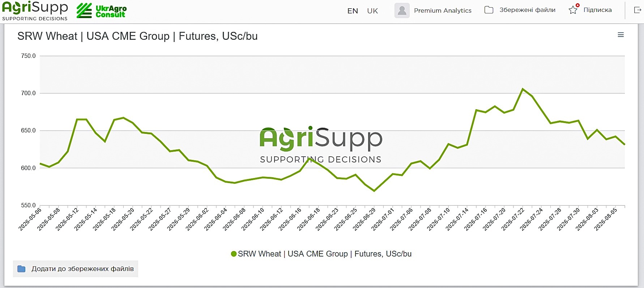Switch language to EN
Screen dimensions: 644x288
pyautogui.click(x=353, y=11)
